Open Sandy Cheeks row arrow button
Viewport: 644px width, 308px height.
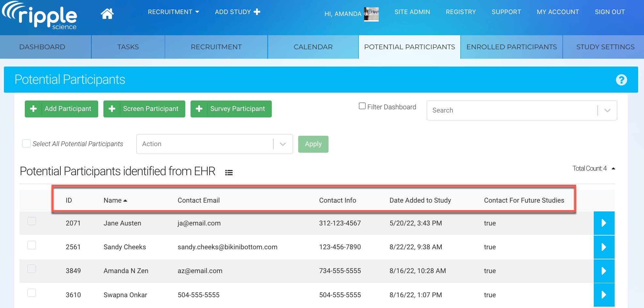[604, 247]
